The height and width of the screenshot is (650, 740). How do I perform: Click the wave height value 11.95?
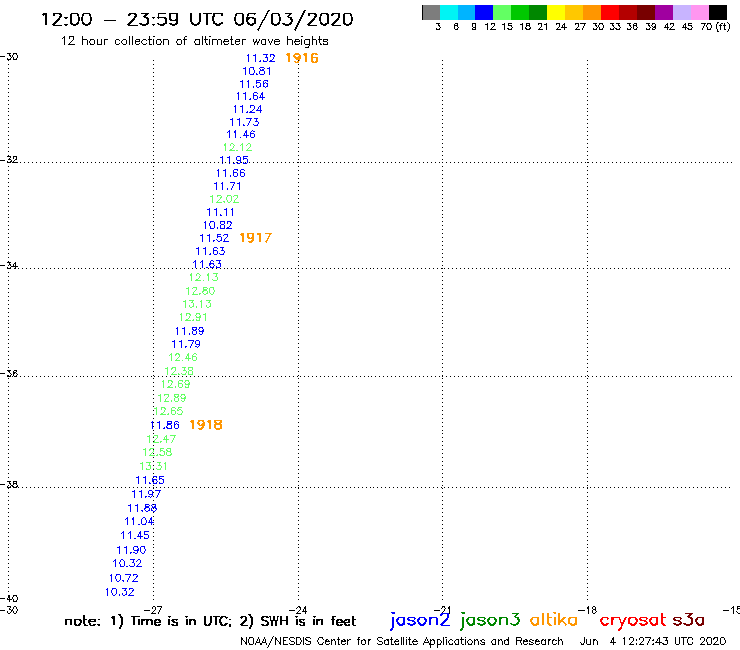pos(234,160)
